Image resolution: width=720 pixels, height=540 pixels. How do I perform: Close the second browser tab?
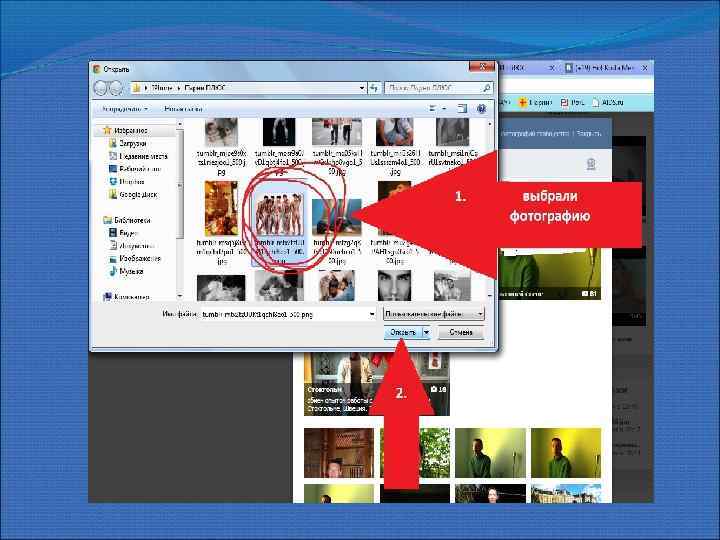coord(645,68)
